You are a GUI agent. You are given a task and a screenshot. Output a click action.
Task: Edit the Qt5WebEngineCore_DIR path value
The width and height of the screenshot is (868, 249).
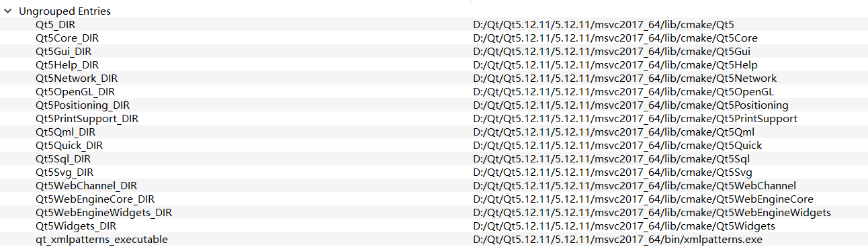tap(643, 199)
